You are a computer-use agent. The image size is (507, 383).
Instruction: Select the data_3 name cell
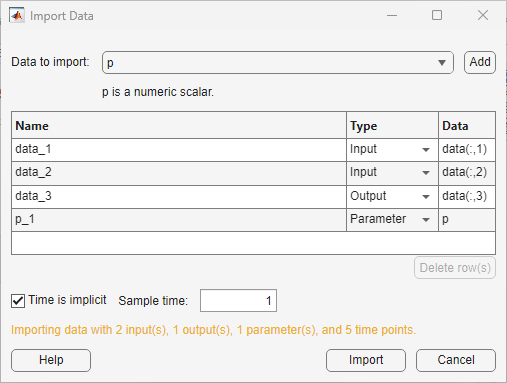[x=179, y=197]
